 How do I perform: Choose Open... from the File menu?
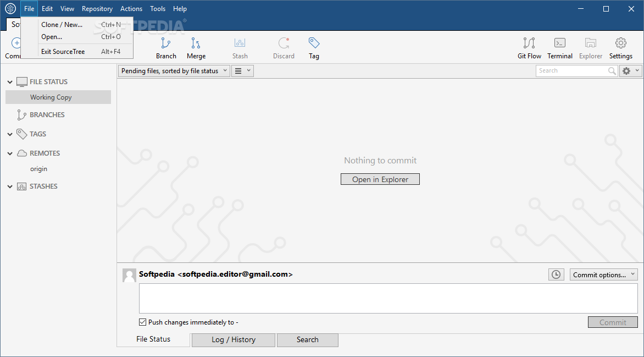77,37
